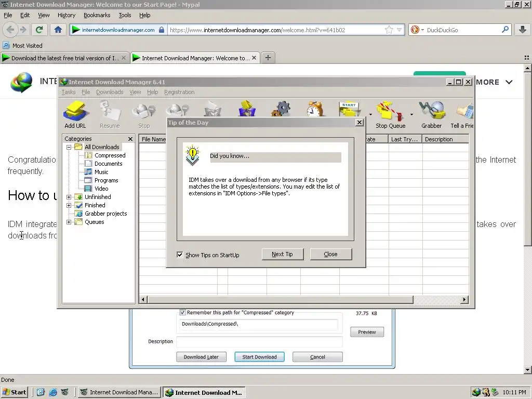Image resolution: width=532 pixels, height=399 pixels.
Task: Click the browser page vertical scrollbar
Action: click(527, 159)
